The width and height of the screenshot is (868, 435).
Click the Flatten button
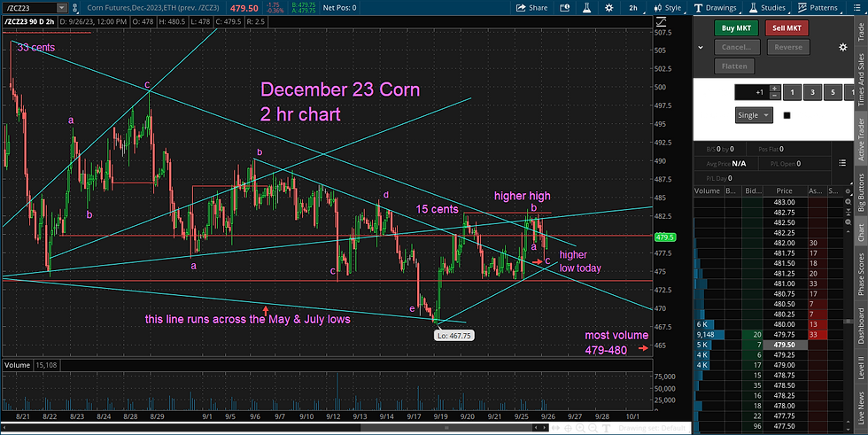pyautogui.click(x=734, y=66)
